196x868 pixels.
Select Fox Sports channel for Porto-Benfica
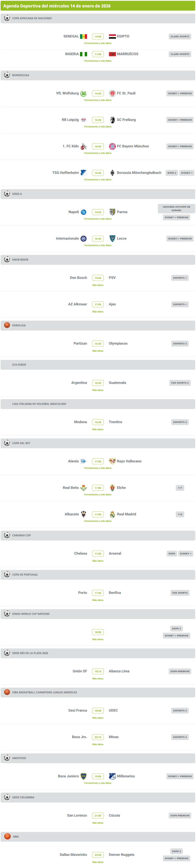tap(180, 593)
